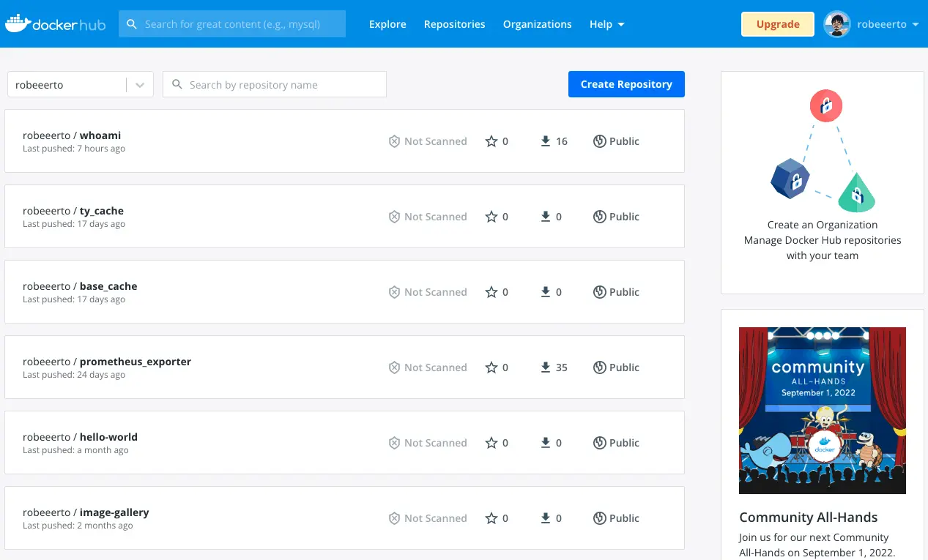Click the download icon for whoami repository

(545, 141)
